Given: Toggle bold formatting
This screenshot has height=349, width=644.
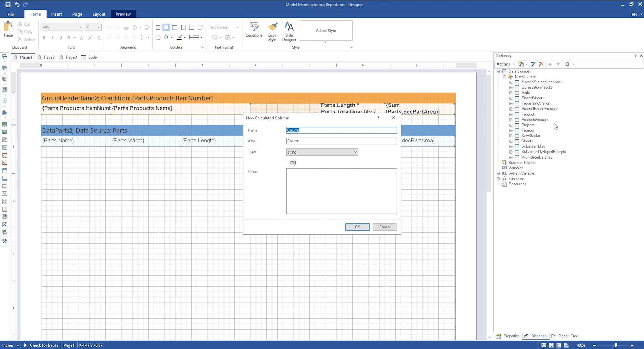Looking at the screenshot, I should (x=44, y=38).
